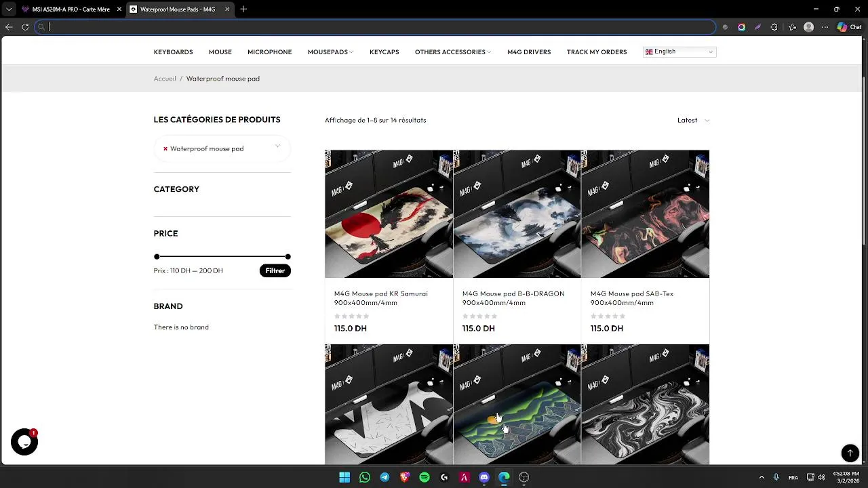The width and height of the screenshot is (868, 488).
Task: Open Spotify from the taskbar
Action: pyautogui.click(x=425, y=477)
